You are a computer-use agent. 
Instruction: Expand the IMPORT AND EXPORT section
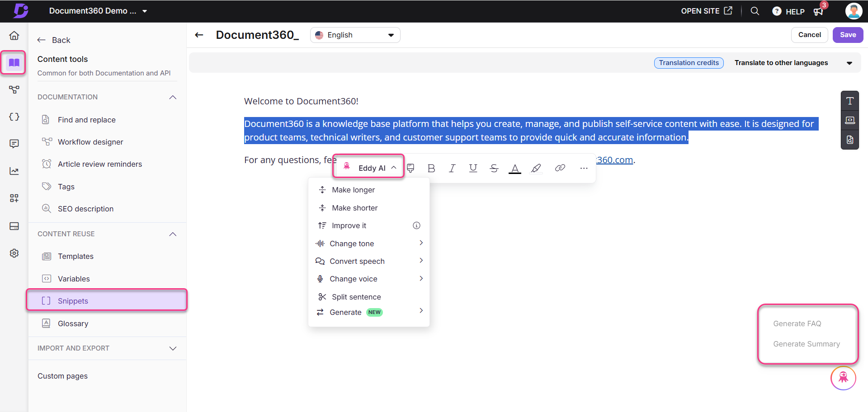(173, 348)
